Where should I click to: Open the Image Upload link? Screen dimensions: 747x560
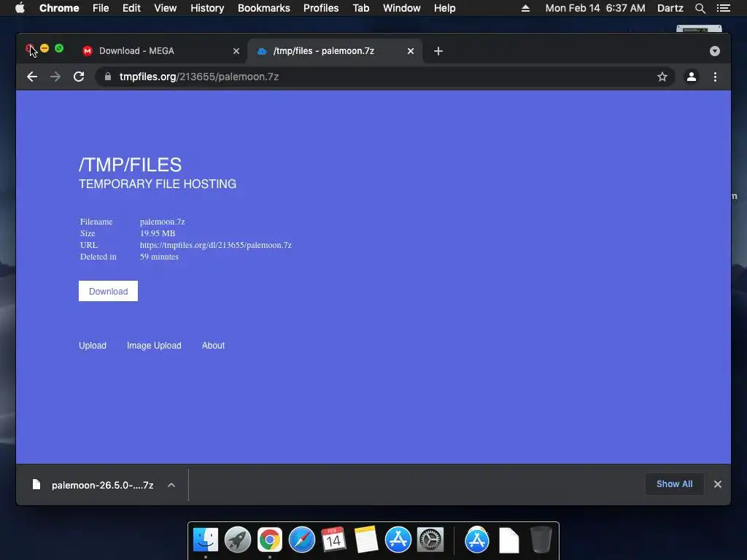tap(154, 345)
